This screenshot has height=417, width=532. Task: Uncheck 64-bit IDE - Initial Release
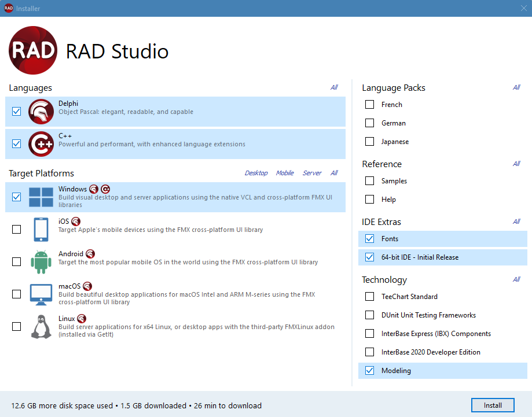369,257
